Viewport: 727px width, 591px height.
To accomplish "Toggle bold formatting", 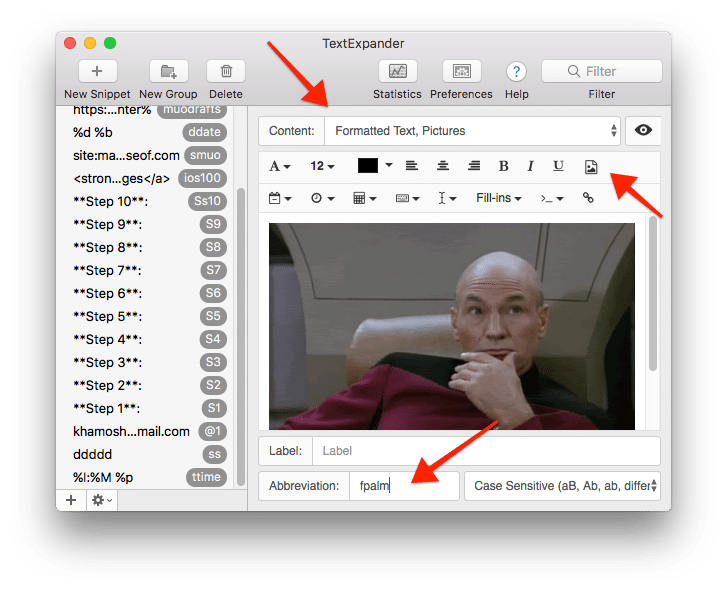I will (x=503, y=166).
